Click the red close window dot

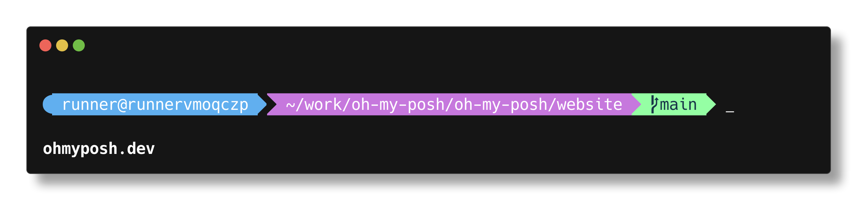point(45,45)
